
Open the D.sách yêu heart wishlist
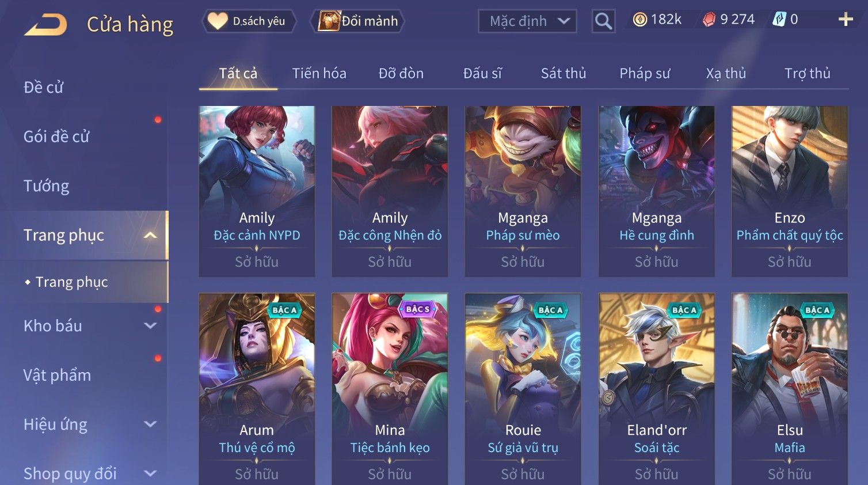249,21
